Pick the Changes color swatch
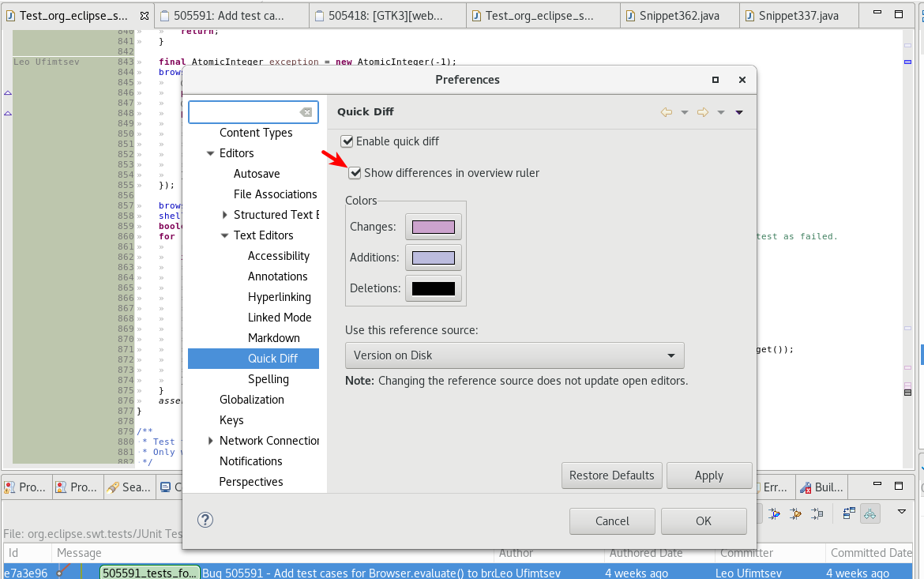924x579 pixels. (x=433, y=227)
